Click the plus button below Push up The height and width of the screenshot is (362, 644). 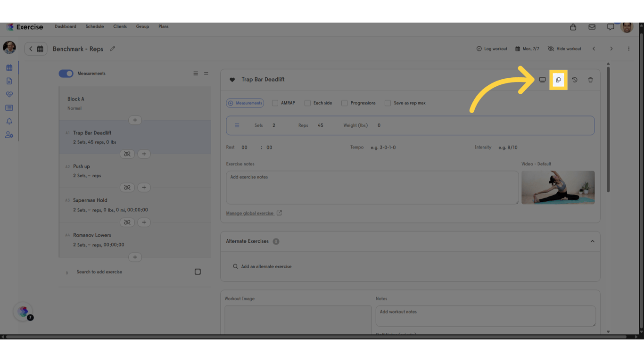point(144,188)
